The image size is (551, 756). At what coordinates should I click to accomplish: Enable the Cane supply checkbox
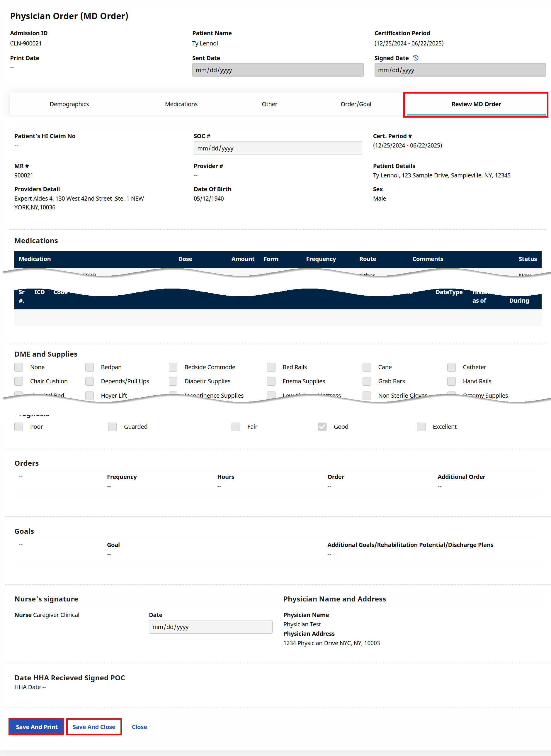(x=367, y=367)
